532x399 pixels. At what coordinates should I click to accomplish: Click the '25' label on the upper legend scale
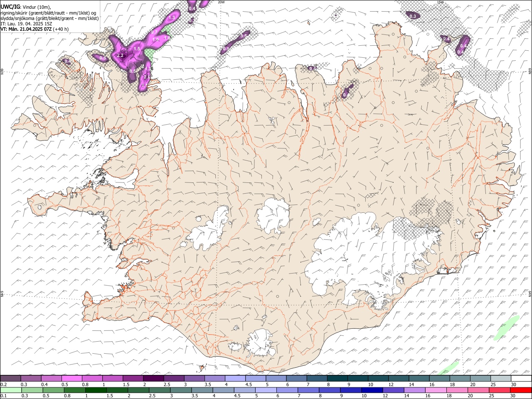493,384
